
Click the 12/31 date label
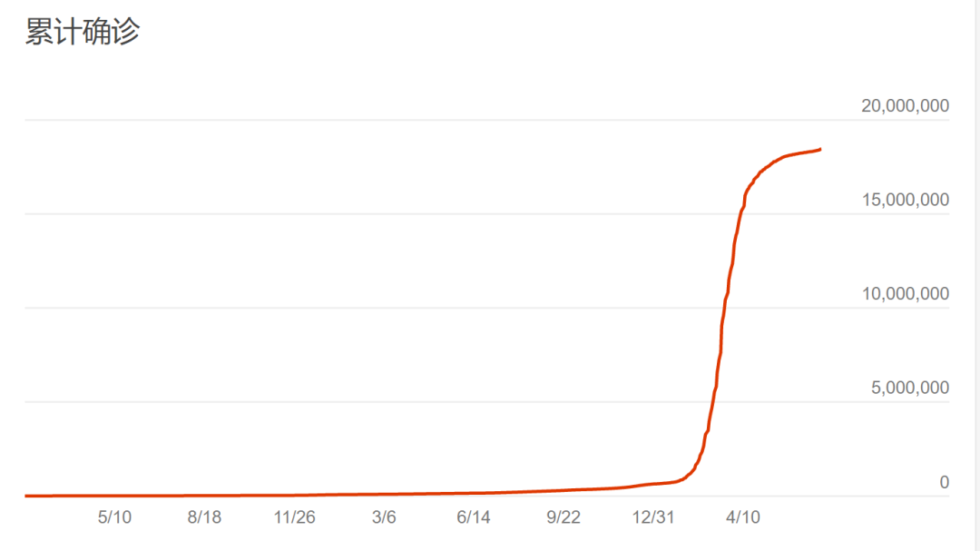[653, 517]
